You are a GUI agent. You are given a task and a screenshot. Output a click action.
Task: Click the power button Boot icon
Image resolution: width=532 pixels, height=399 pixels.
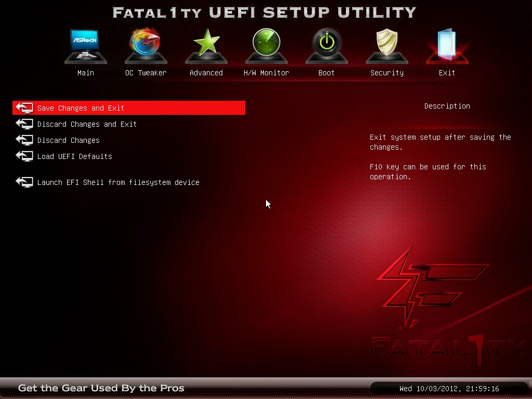327,46
